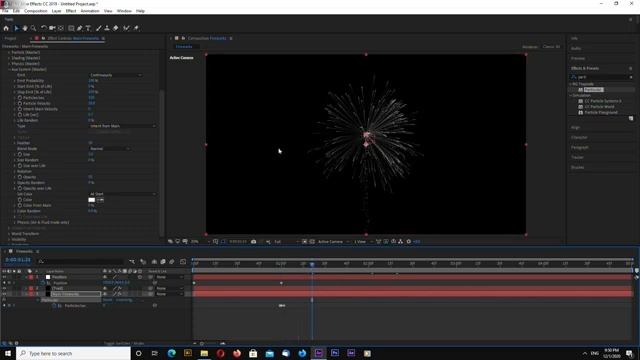Select the Zoom magnifier tool
This screenshot has width=640, height=360.
pos(33,28)
